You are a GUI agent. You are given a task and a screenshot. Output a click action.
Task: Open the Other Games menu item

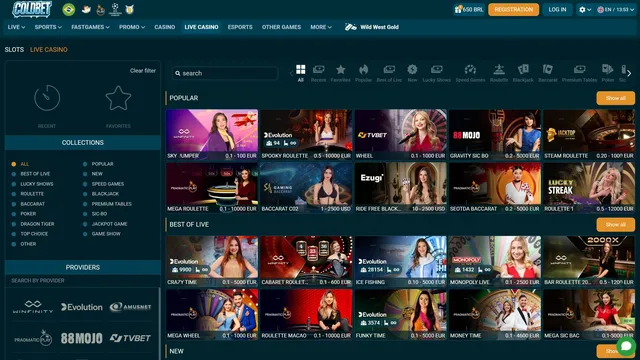click(281, 27)
